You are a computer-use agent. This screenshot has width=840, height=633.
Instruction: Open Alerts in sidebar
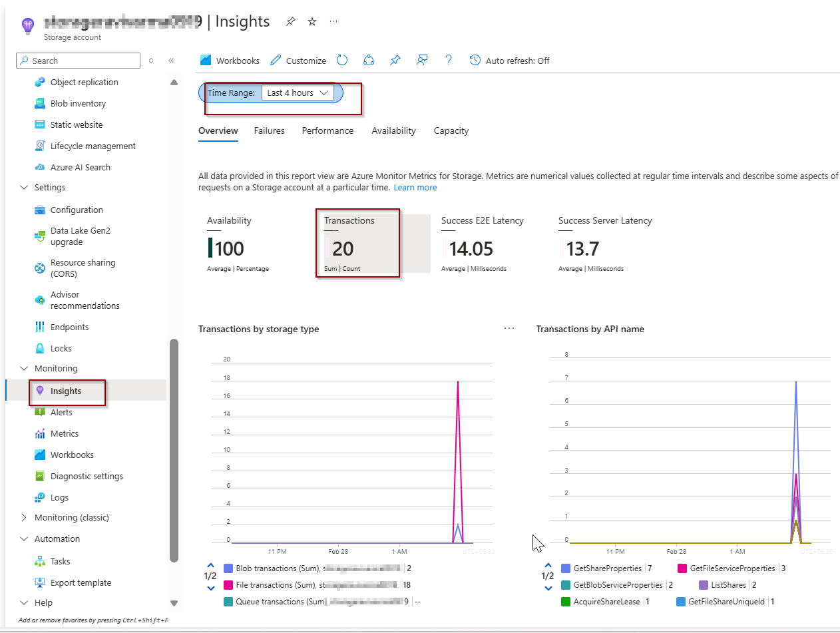[x=61, y=413]
